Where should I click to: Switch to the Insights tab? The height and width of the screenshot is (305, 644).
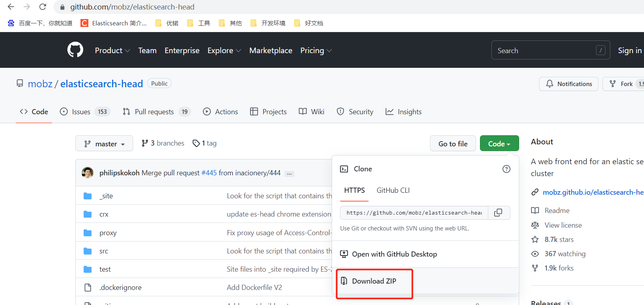point(404,112)
